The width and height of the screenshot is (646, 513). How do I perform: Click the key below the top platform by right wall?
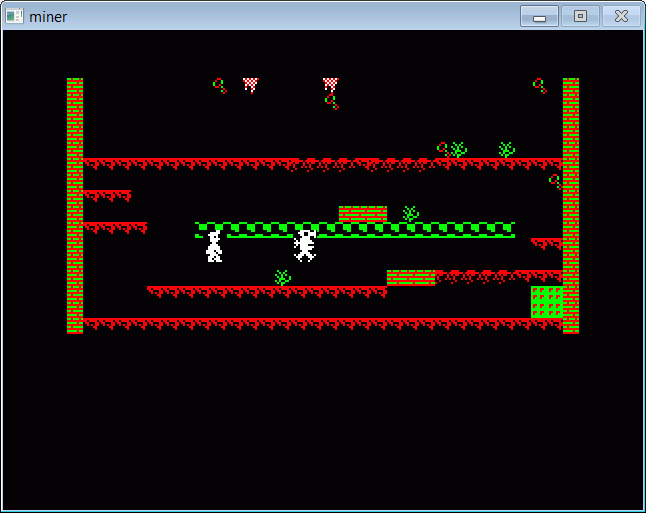click(555, 182)
